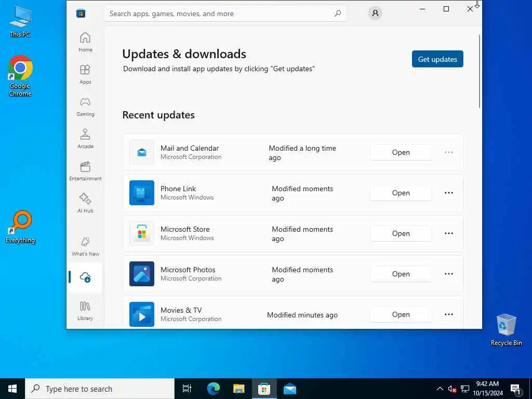Open the Windows Start menu

click(12, 389)
